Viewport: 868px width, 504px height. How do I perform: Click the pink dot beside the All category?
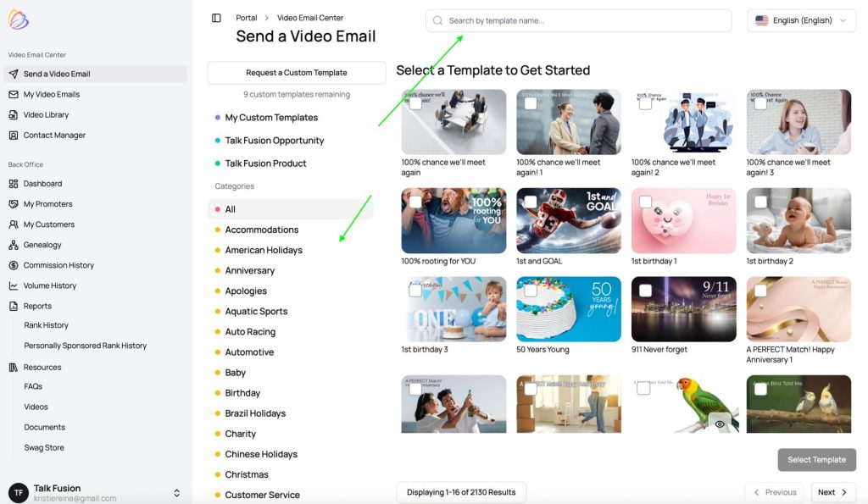coord(218,209)
